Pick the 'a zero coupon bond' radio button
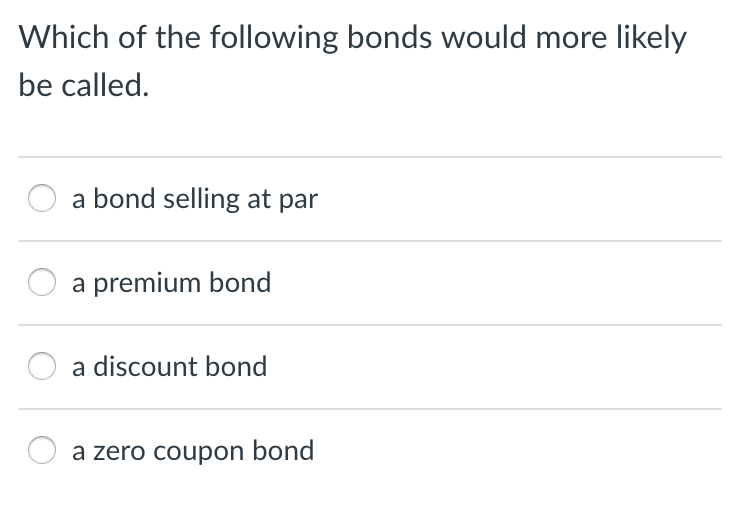 point(42,450)
